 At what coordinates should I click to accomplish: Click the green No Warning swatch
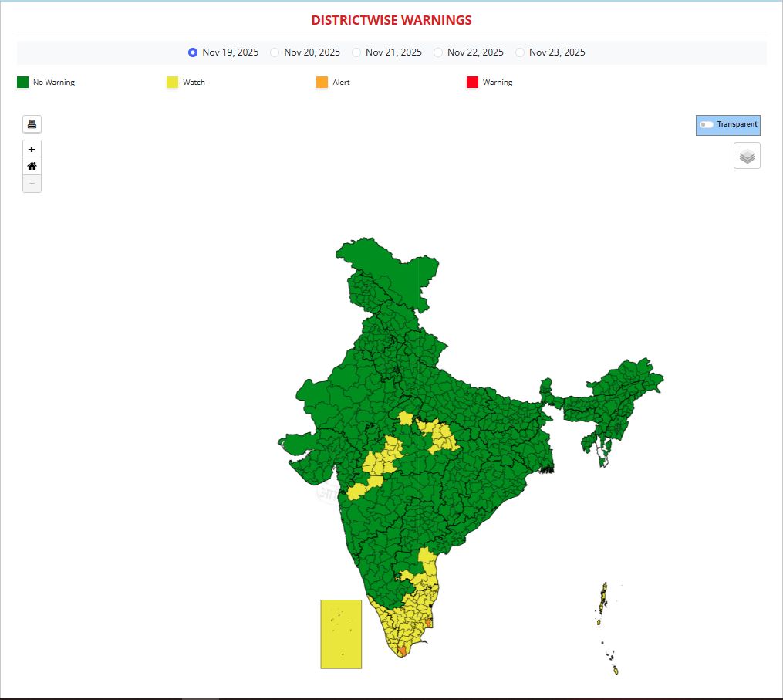(23, 83)
